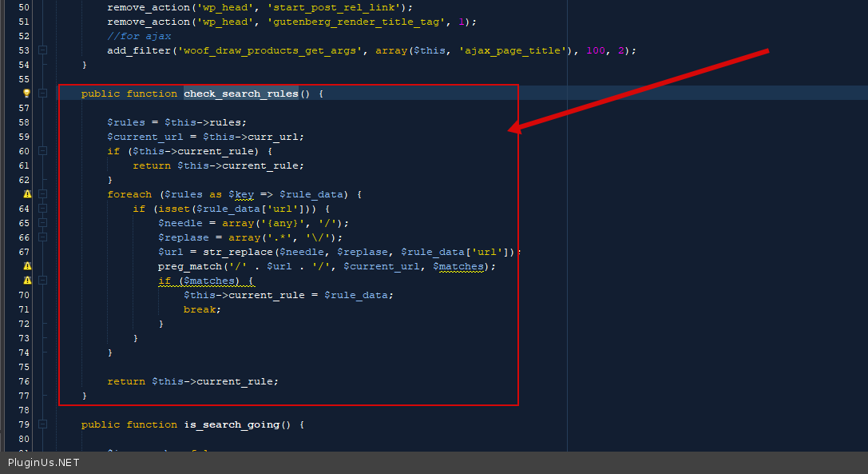This screenshot has height=474, width=868.
Task: Click the highlighted check_search_rules function name
Action: point(241,94)
